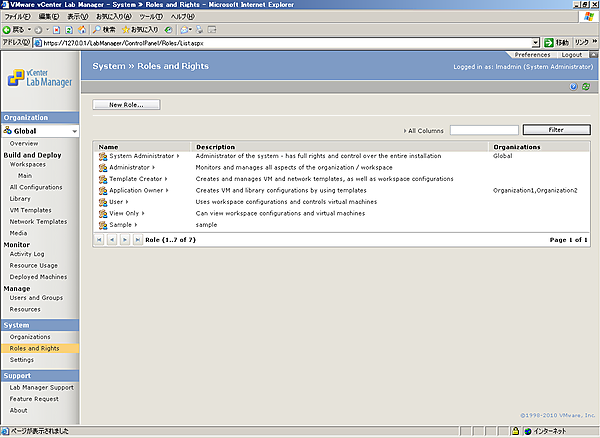
Task: Open the browser address bar dropdown
Action: pyautogui.click(x=536, y=43)
